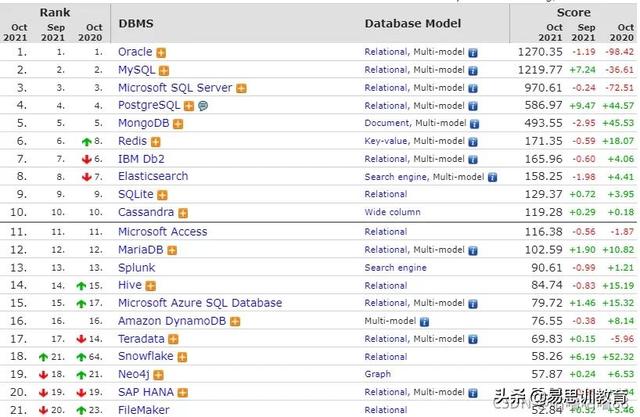Open the PostgreSQL database link
640x417 pixels.
pos(149,106)
